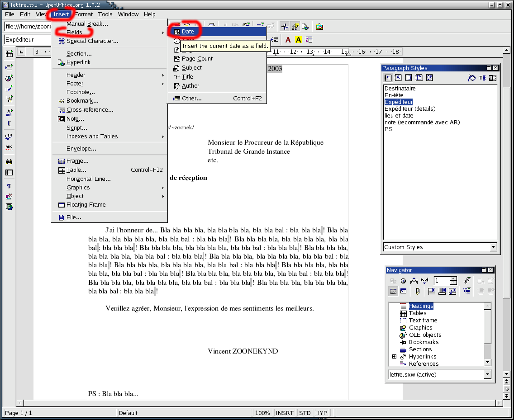Toggle Navigator content view
This screenshot has height=420, width=514.
coord(403,291)
